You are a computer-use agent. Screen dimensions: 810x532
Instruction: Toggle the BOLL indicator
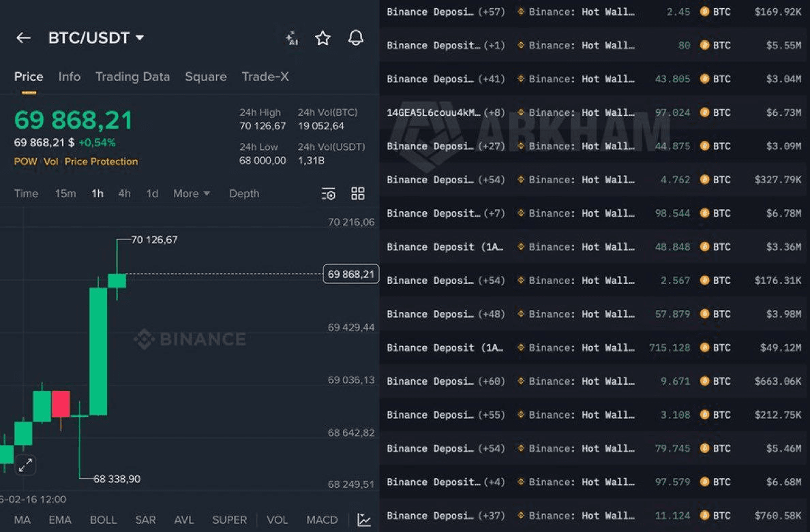[103, 520]
